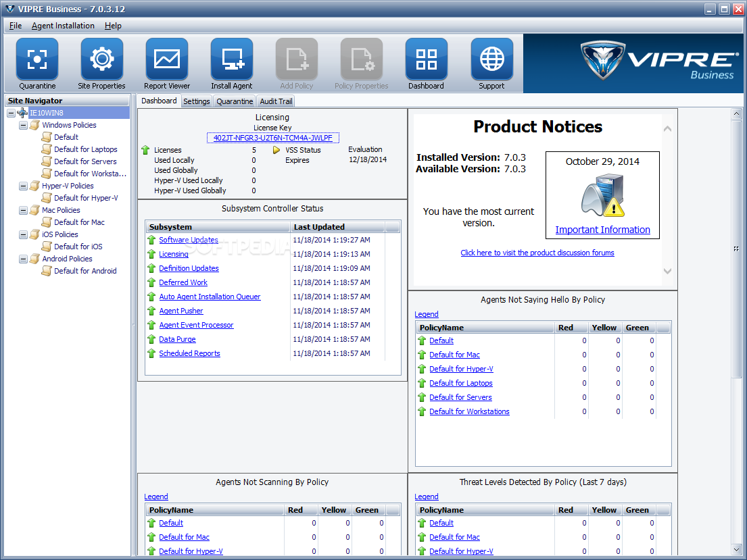747x560 pixels.
Task: Open the Legend link under Agents Not Saying Hello
Action: (427, 314)
